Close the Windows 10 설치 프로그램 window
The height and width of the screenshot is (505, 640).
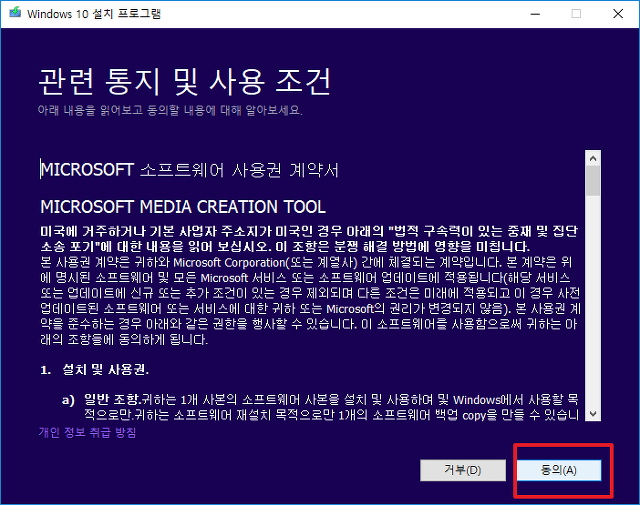[x=618, y=14]
